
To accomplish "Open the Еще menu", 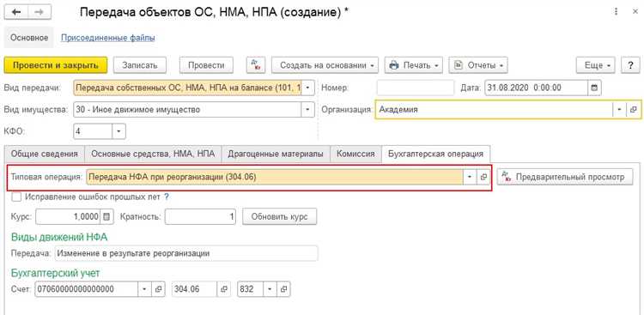I will click(596, 65).
